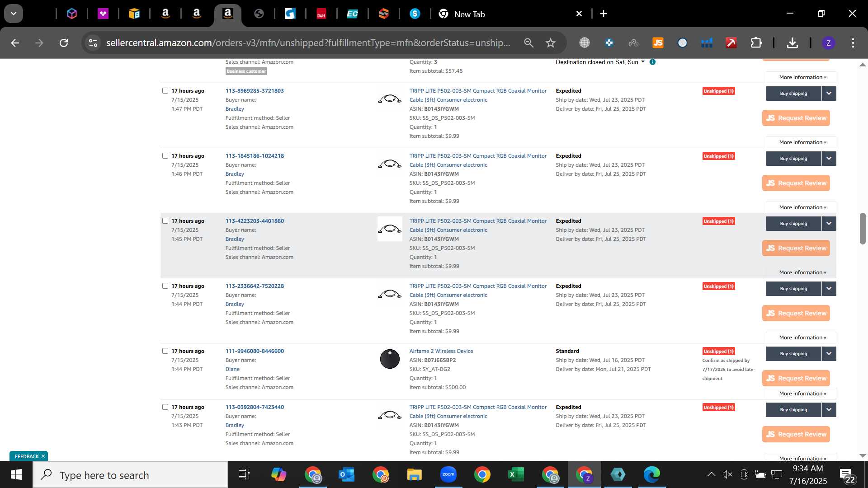Click the globe extension icon
Viewport: 868px width, 488px height.
[x=585, y=43]
